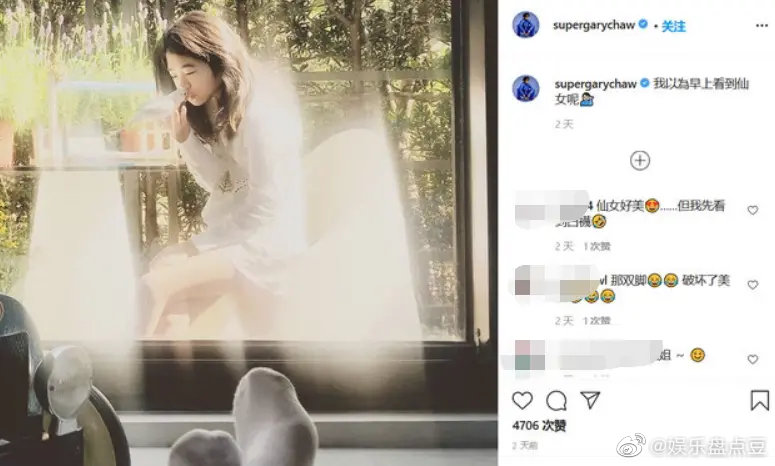775x466 pixels.
Task: Load more comments with plus circle
Action: coord(640,161)
